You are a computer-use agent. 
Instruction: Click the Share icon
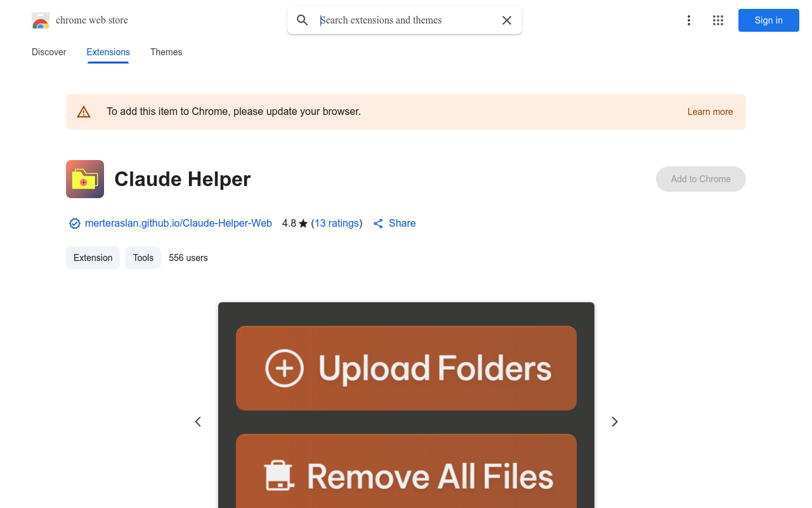378,224
